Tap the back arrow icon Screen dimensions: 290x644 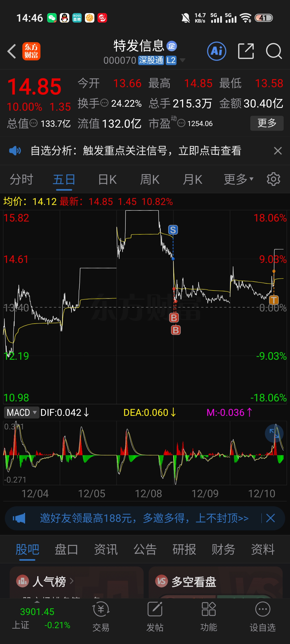pos(12,51)
